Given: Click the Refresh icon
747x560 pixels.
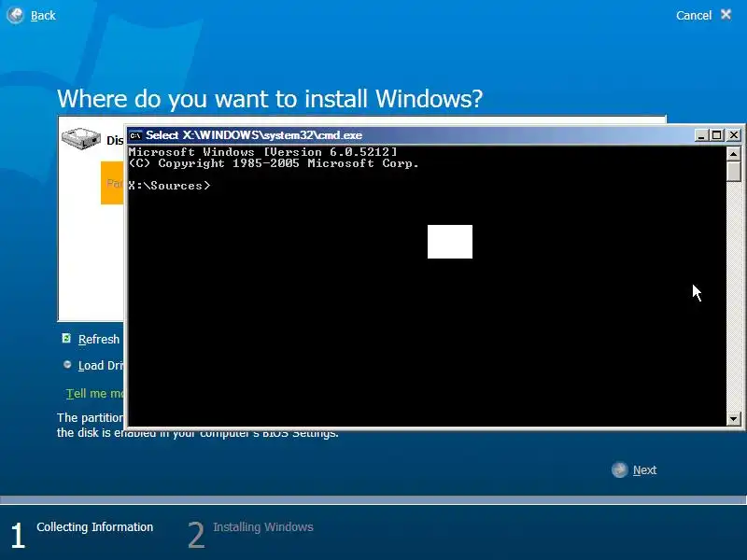Looking at the screenshot, I should click(66, 338).
